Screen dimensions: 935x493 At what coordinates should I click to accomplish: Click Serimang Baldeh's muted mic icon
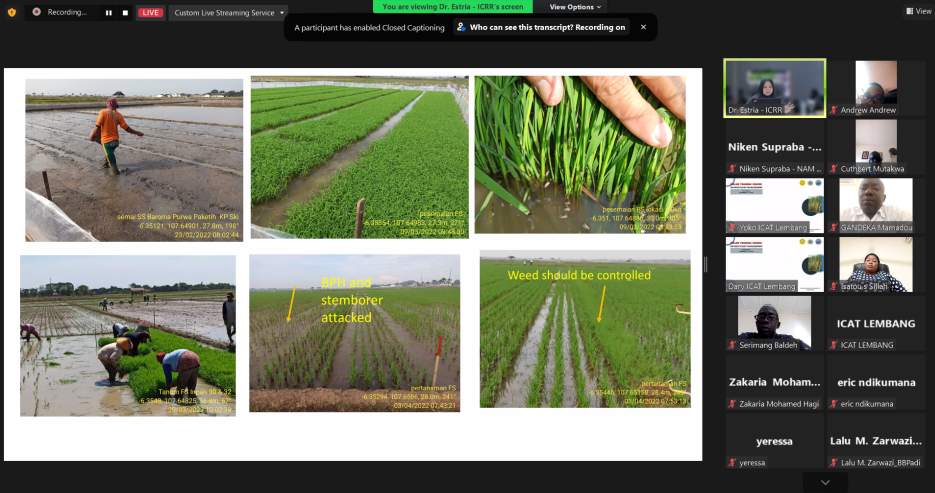(x=732, y=345)
